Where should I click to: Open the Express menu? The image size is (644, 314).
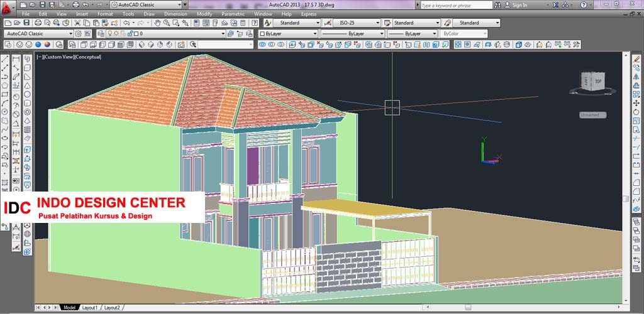click(x=309, y=14)
